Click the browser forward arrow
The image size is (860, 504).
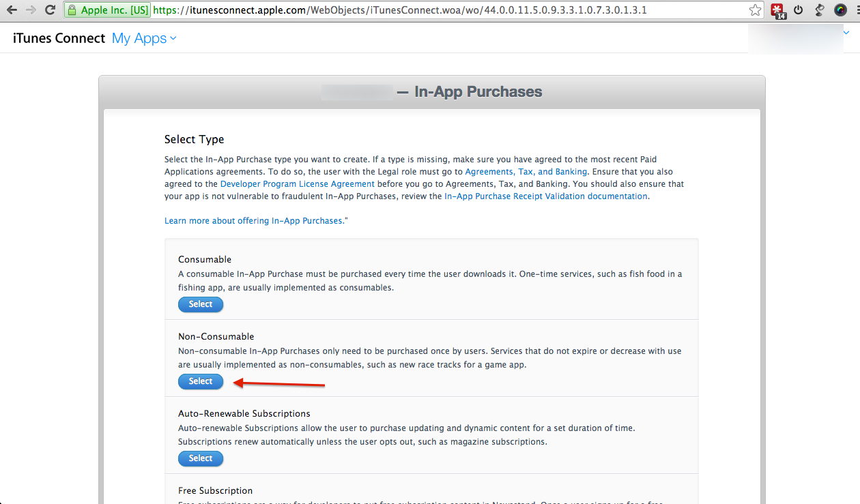coord(31,10)
